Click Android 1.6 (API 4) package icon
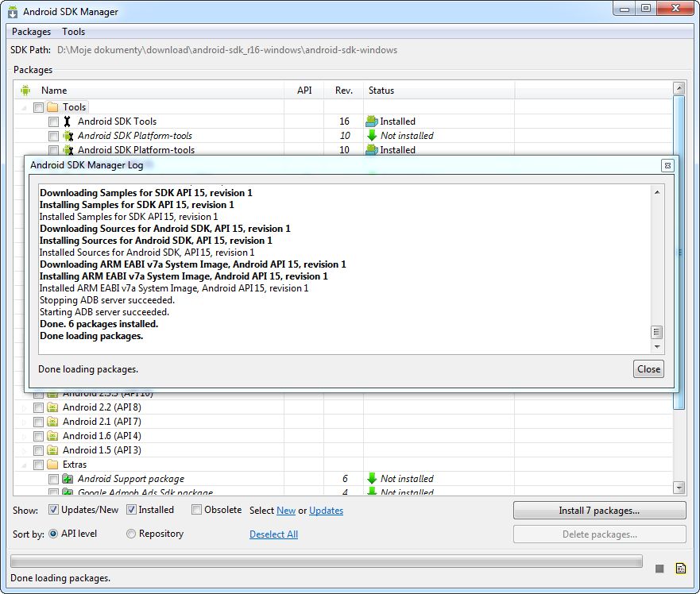Screen dimensions: 700x594 pos(52,435)
